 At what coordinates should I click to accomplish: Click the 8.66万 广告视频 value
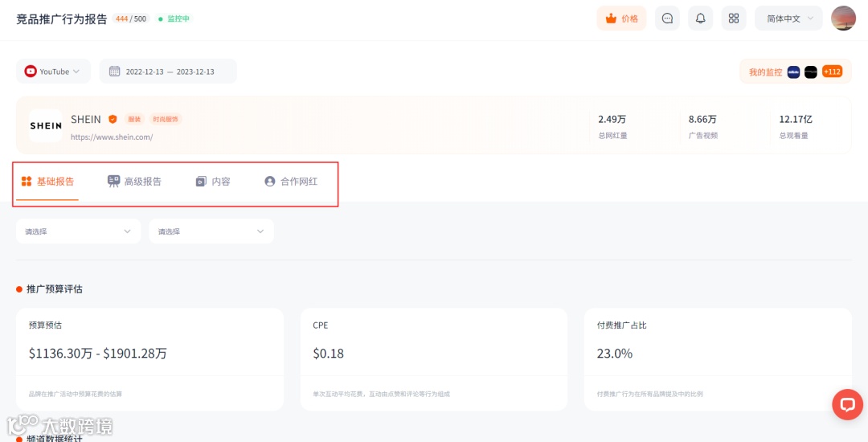coord(702,119)
